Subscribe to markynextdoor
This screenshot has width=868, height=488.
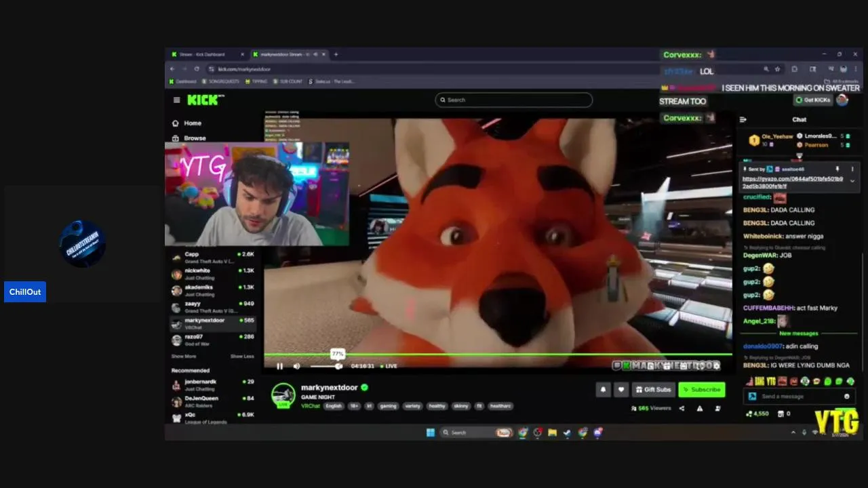click(702, 389)
